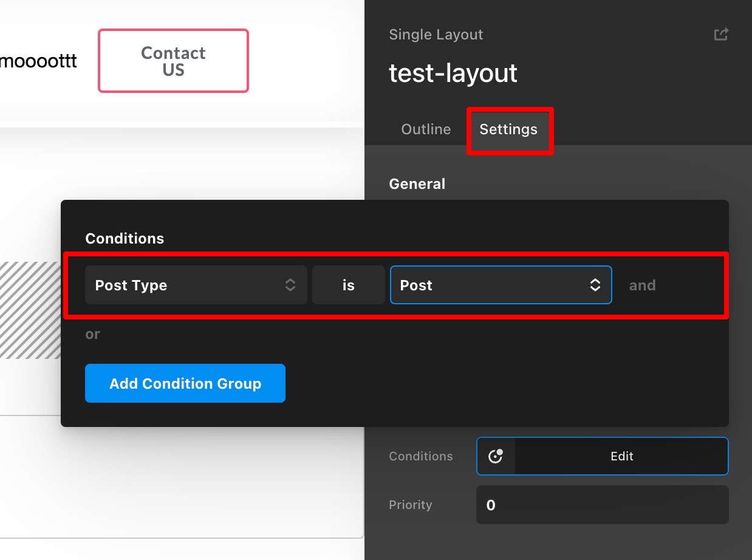Focus the Priority input field
Viewport: 752px width, 560px height.
click(603, 505)
